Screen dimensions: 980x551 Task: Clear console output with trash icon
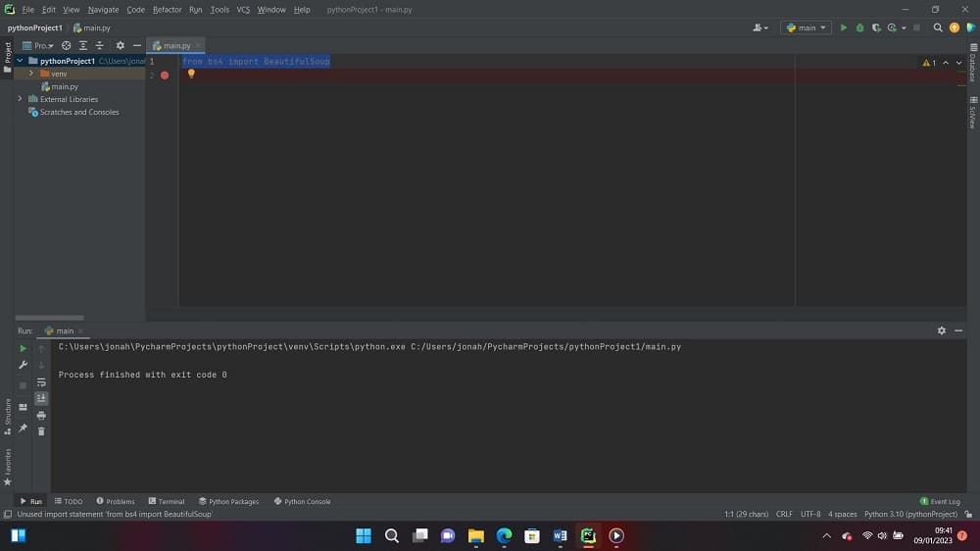pyautogui.click(x=41, y=431)
